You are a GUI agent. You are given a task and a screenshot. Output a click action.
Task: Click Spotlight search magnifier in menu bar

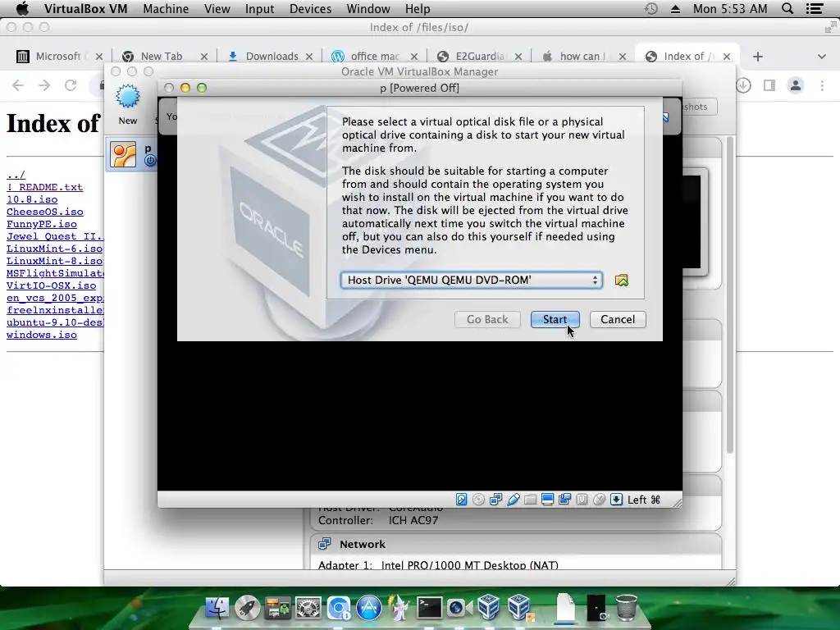(787, 8)
